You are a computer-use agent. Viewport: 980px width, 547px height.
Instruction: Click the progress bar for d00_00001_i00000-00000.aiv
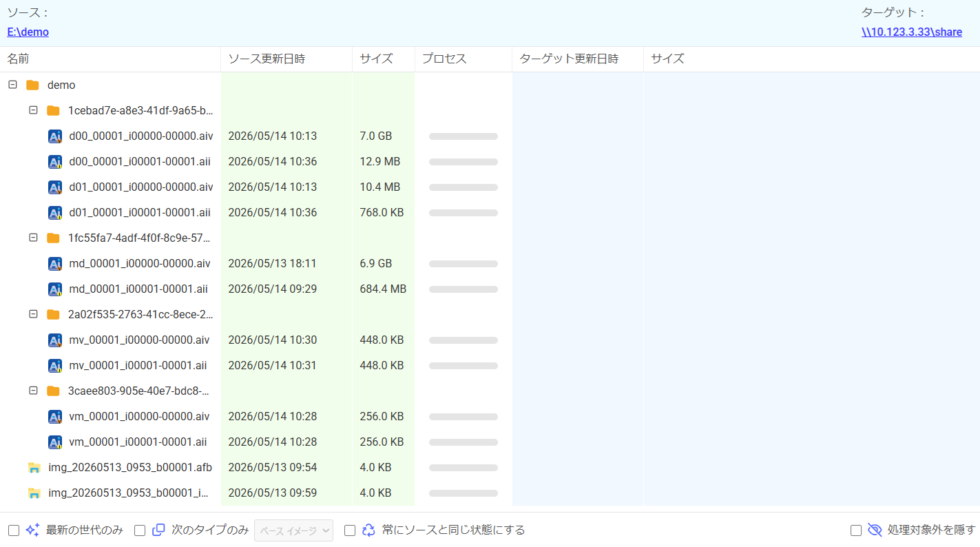tap(463, 136)
